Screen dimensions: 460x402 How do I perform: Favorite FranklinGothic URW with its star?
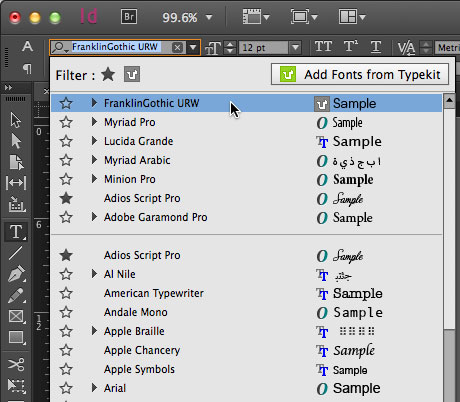click(66, 103)
